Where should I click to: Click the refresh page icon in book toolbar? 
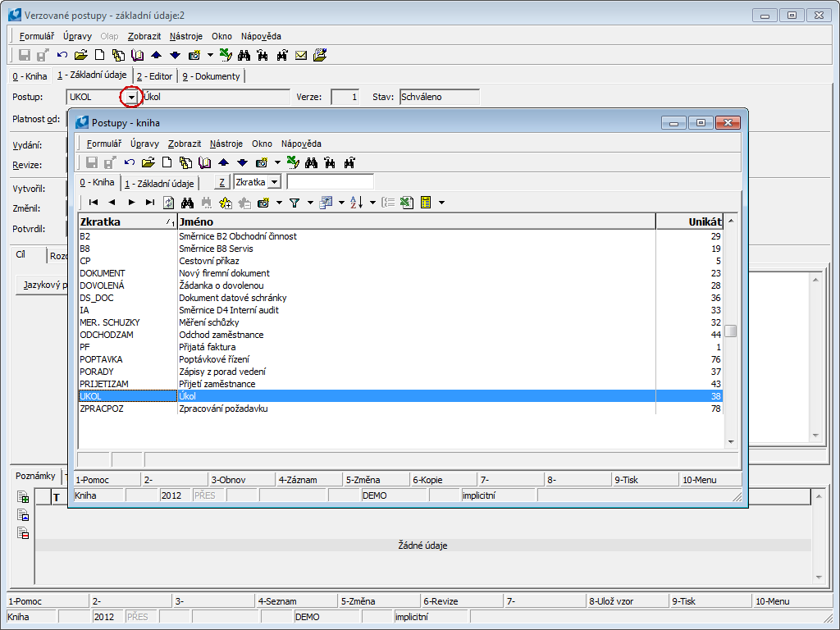[x=169, y=202]
